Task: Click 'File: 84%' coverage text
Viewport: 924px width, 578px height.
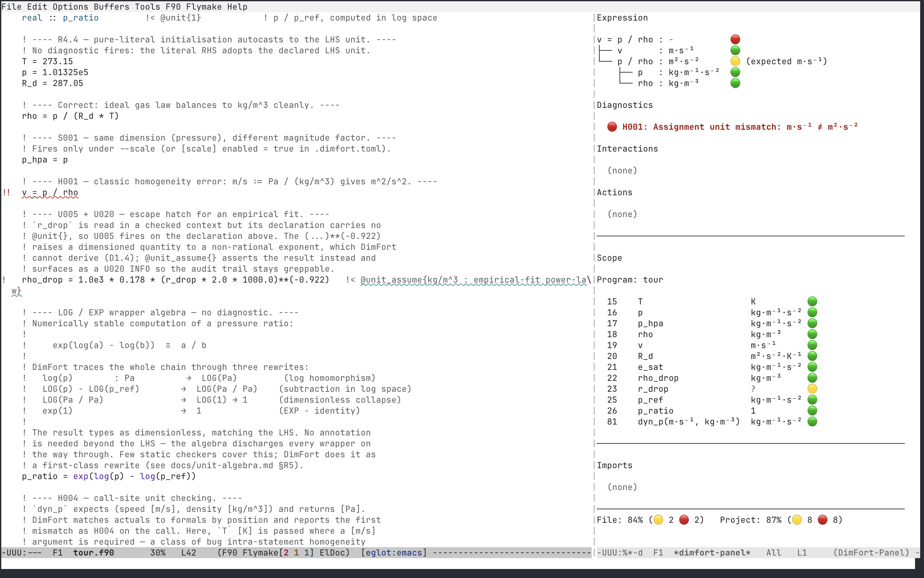Action: [x=620, y=520]
